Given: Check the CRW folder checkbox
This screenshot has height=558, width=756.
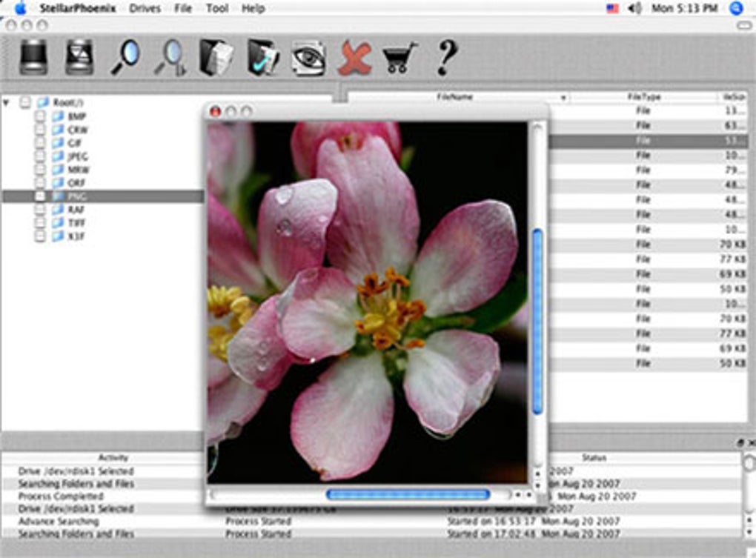Looking at the screenshot, I should click(x=40, y=130).
